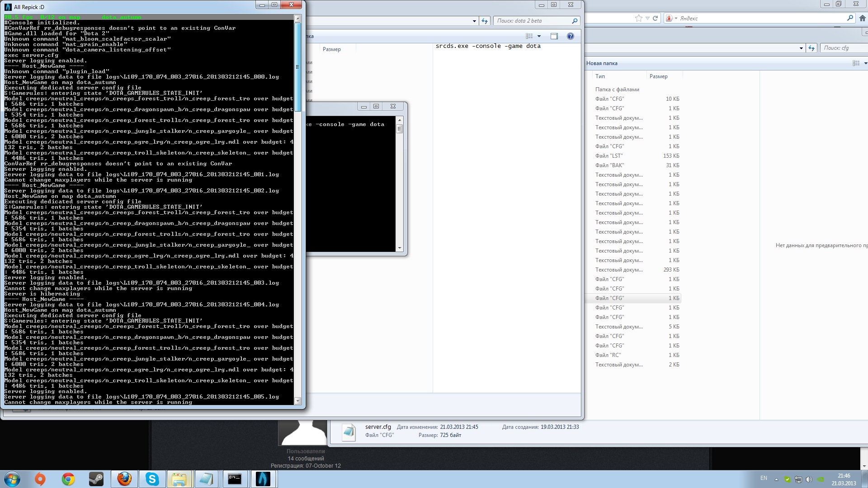Expand the Yandex search engine dropdown
This screenshot has height=488, width=868.
(x=676, y=19)
